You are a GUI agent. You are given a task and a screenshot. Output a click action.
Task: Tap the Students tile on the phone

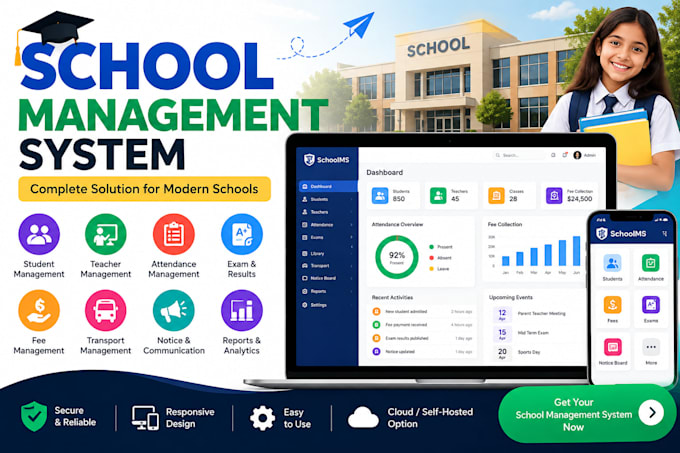[612, 267]
